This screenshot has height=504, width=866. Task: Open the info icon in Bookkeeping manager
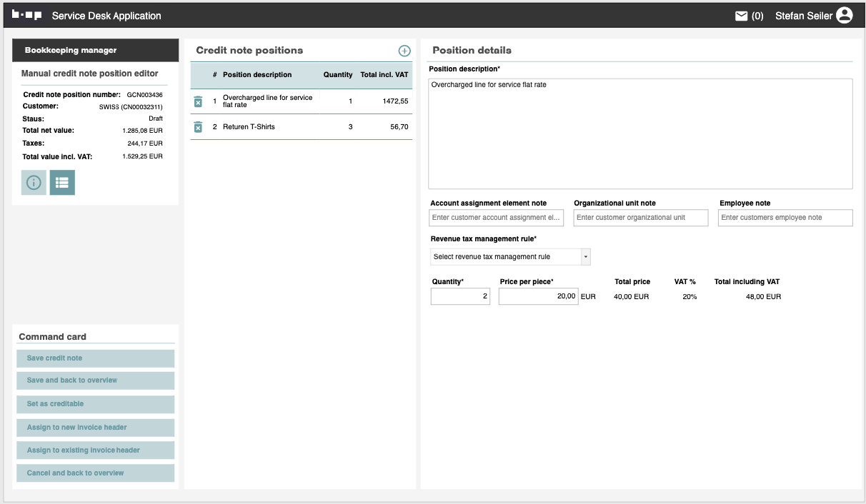pyautogui.click(x=34, y=182)
